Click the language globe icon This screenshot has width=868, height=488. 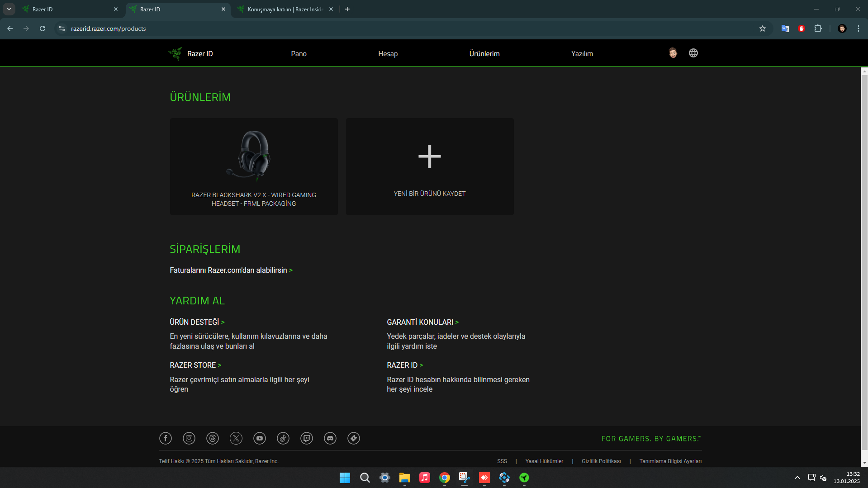pyautogui.click(x=693, y=53)
